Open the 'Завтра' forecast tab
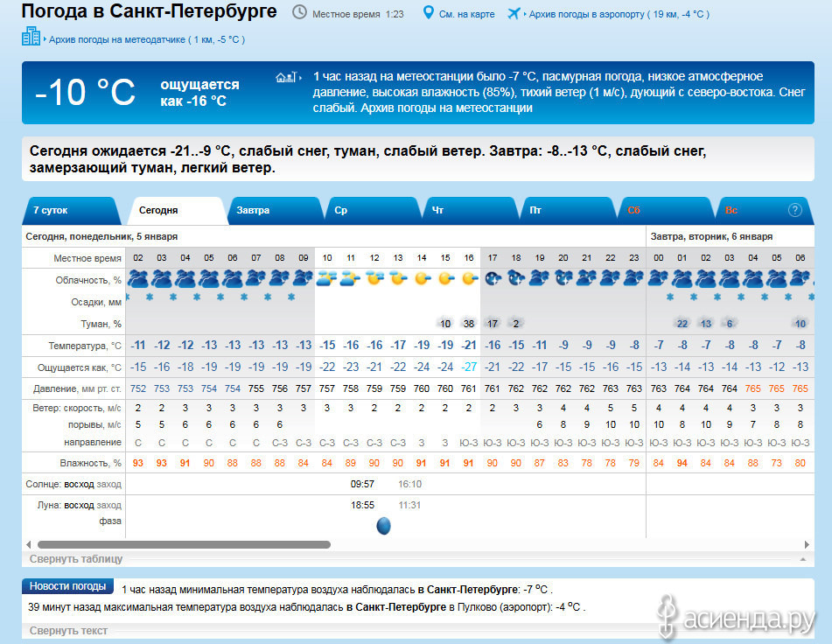Screen dimensions: 832x644 [x=253, y=210]
